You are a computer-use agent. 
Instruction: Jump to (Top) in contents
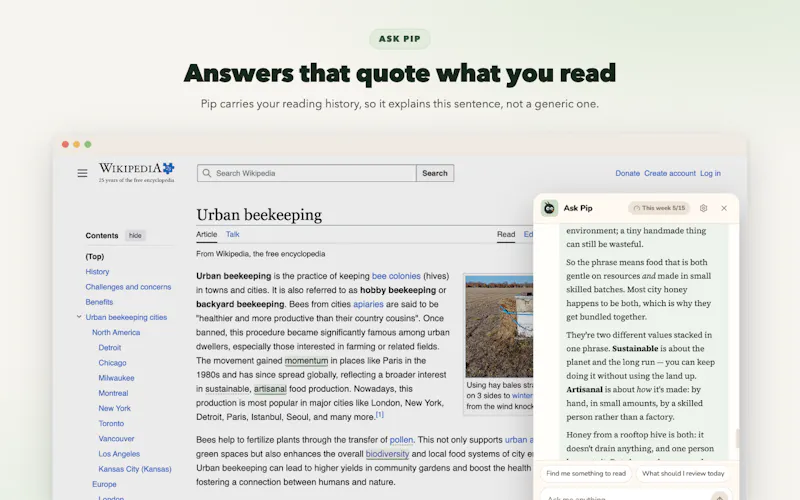pos(95,256)
